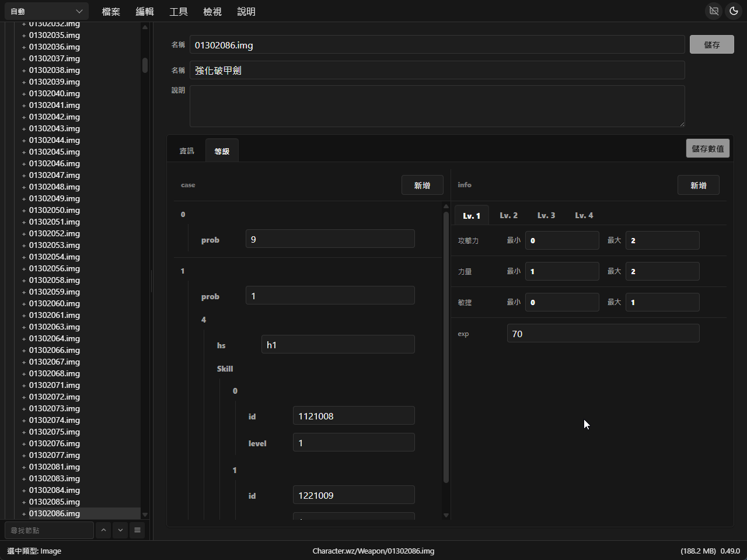
Task: Expand the 01302086.img tree node
Action: click(24, 514)
